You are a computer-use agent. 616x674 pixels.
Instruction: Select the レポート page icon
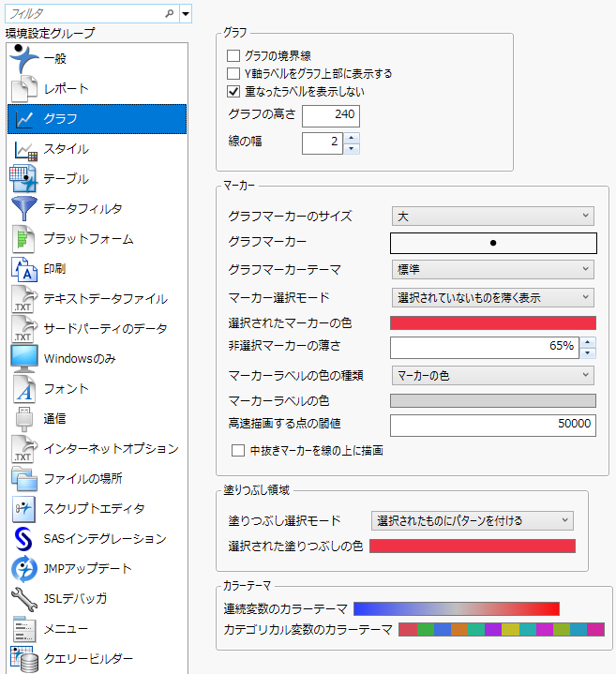(x=24, y=88)
